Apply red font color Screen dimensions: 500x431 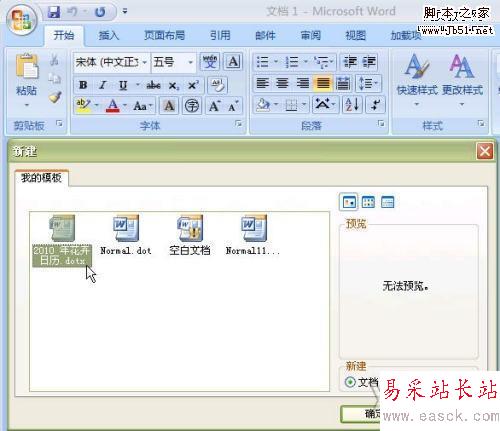[x=113, y=106]
